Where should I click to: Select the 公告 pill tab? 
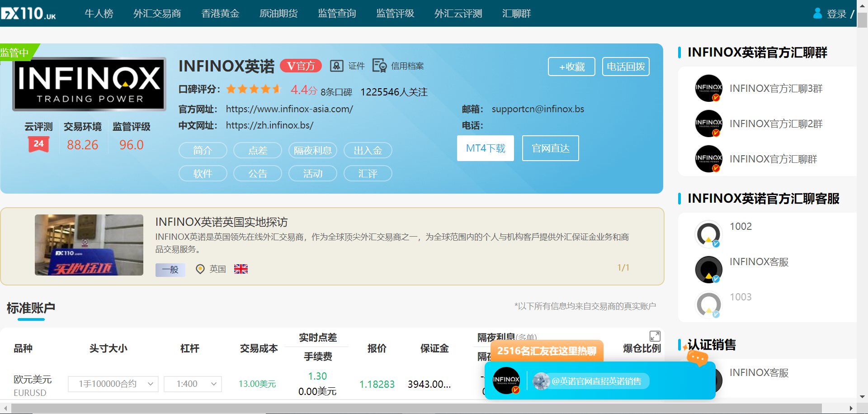pyautogui.click(x=258, y=173)
